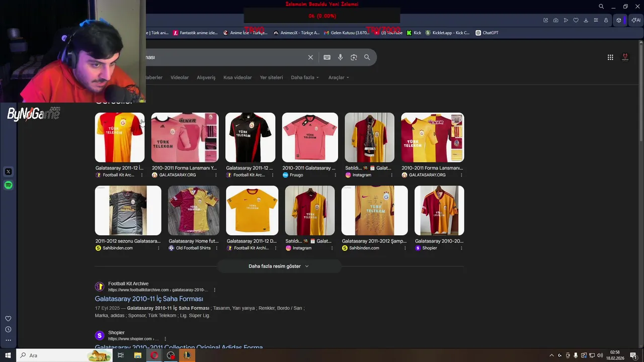Open the extensions cube icon
The width and height of the screenshot is (644, 362).
tap(619, 20)
